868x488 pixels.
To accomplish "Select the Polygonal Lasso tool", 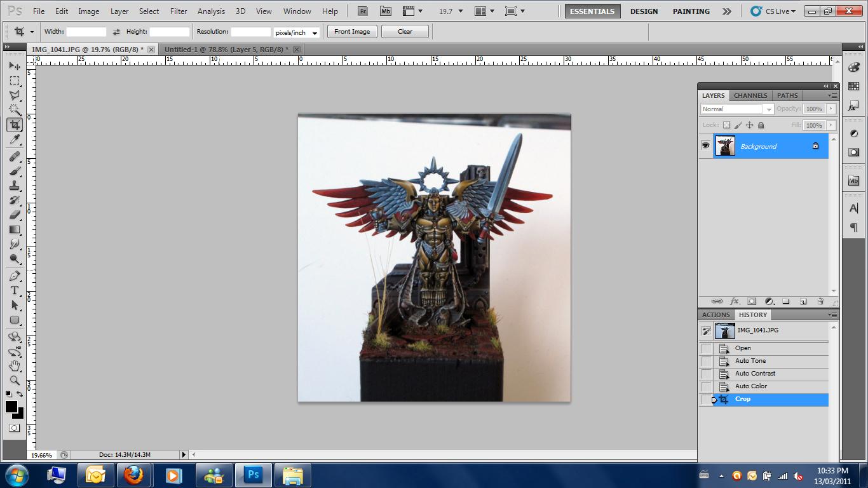I will point(15,95).
